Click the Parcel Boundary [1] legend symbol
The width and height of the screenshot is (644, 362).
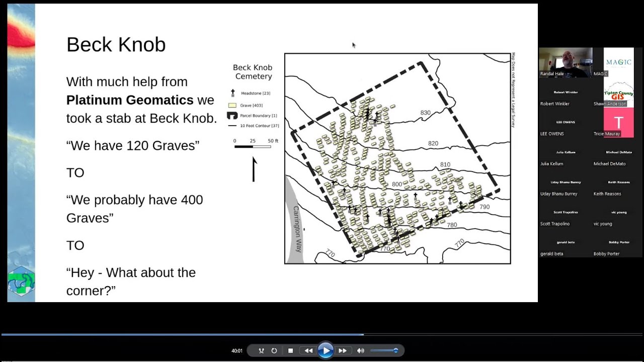232,116
